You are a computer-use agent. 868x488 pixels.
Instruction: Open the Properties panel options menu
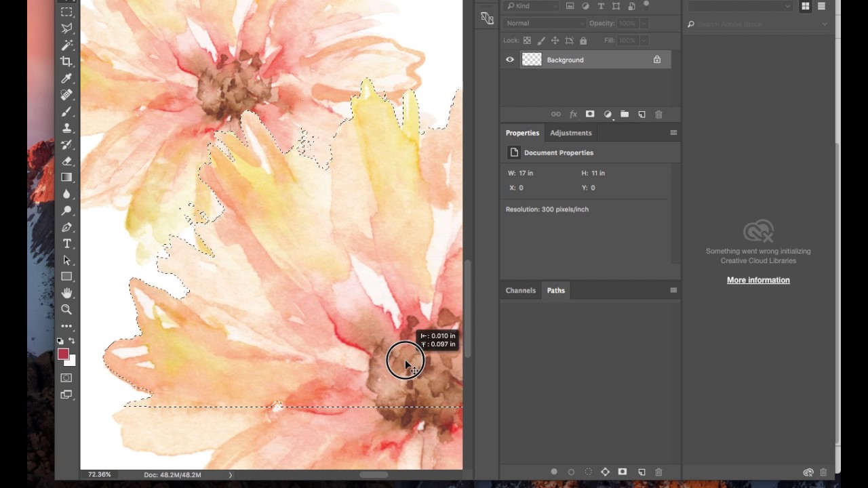click(673, 133)
